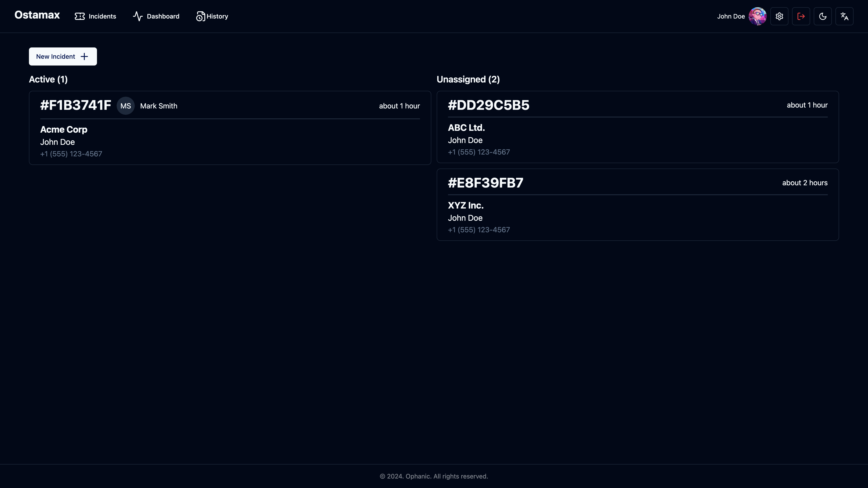Viewport: 868px width, 488px height.
Task: Open settings via the gear icon
Action: pyautogui.click(x=779, y=16)
